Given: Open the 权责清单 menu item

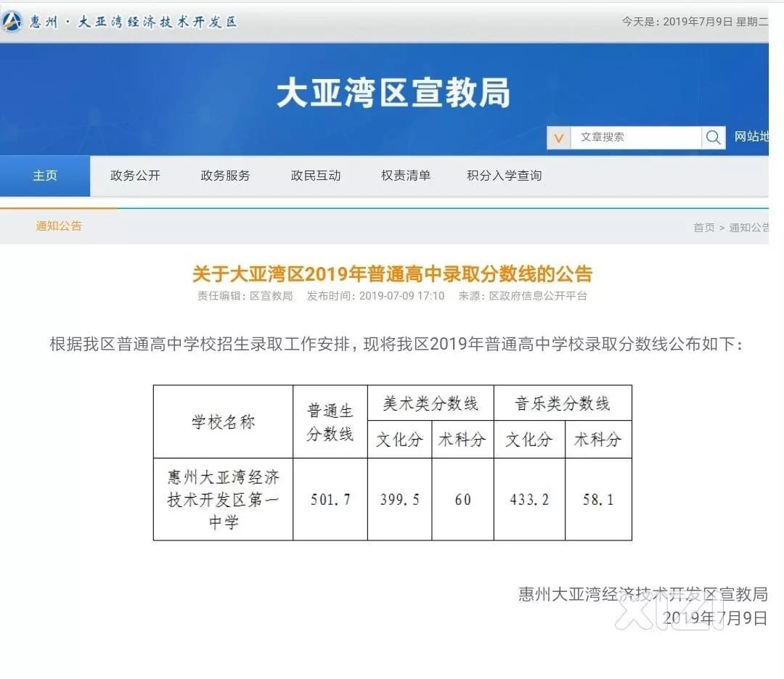Looking at the screenshot, I should click(406, 176).
